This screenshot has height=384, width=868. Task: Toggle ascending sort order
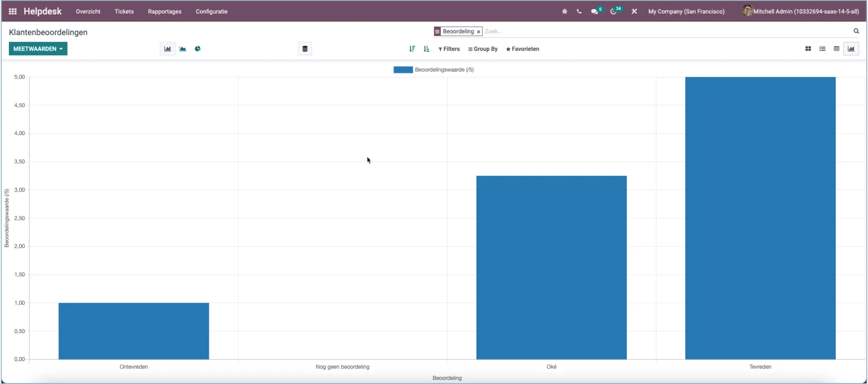coord(426,49)
